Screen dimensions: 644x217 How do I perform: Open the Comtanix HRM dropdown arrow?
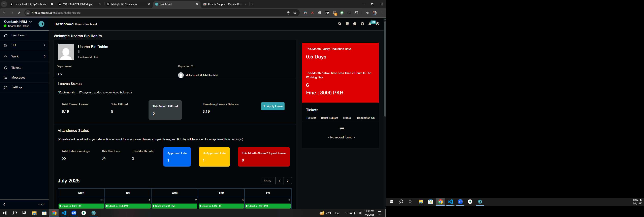click(x=31, y=22)
